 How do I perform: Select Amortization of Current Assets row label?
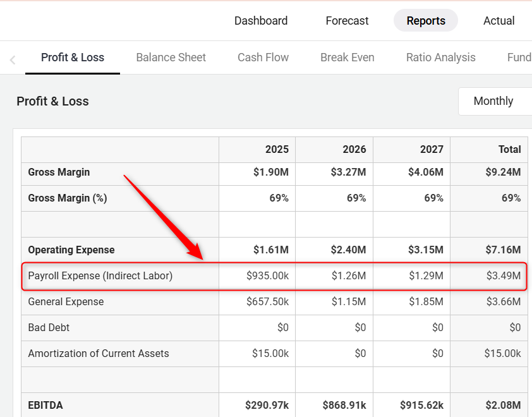click(99, 353)
